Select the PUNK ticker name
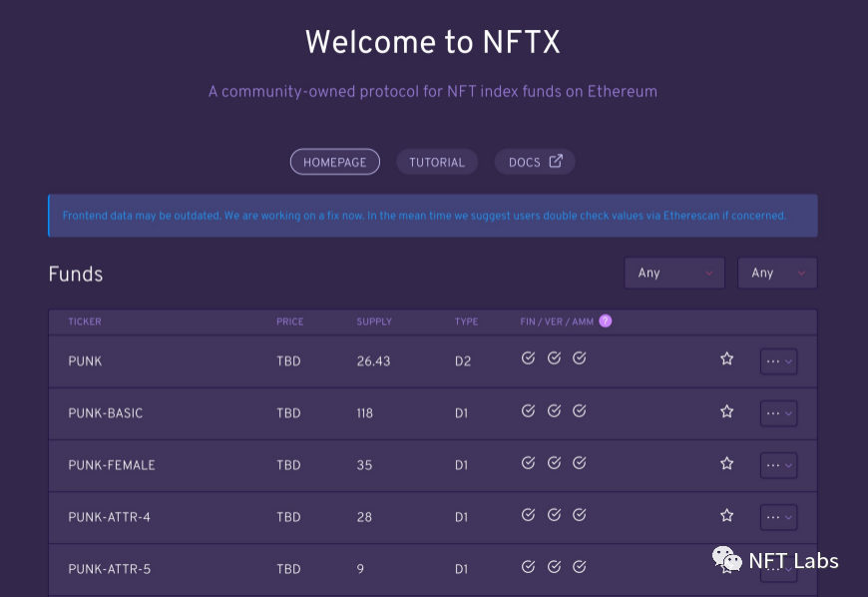This screenshot has height=597, width=868. [x=85, y=361]
